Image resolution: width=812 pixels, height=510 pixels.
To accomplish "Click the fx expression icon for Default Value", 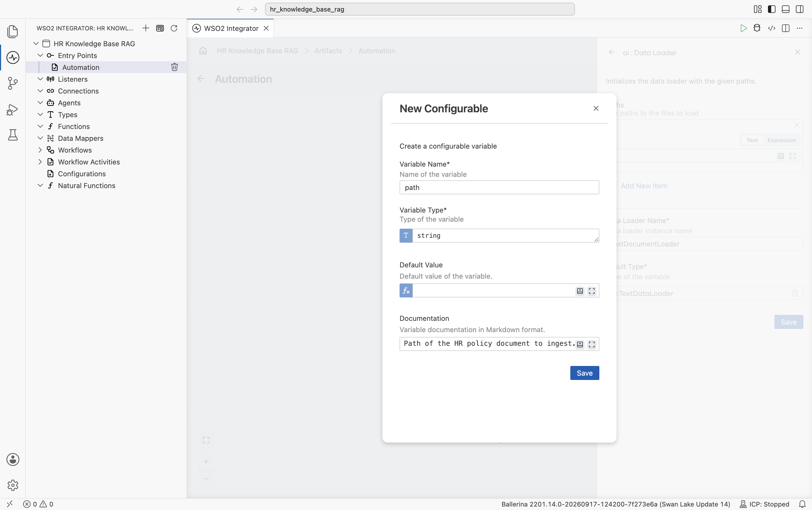I will pos(406,290).
